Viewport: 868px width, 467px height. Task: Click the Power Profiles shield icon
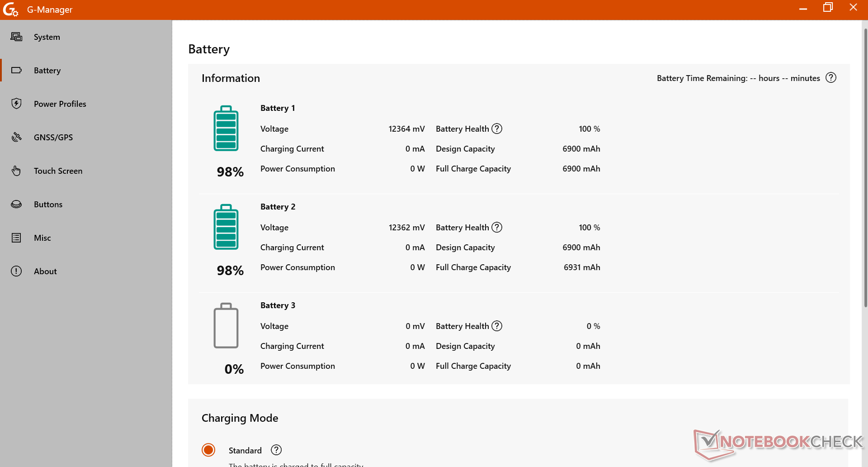pos(16,104)
